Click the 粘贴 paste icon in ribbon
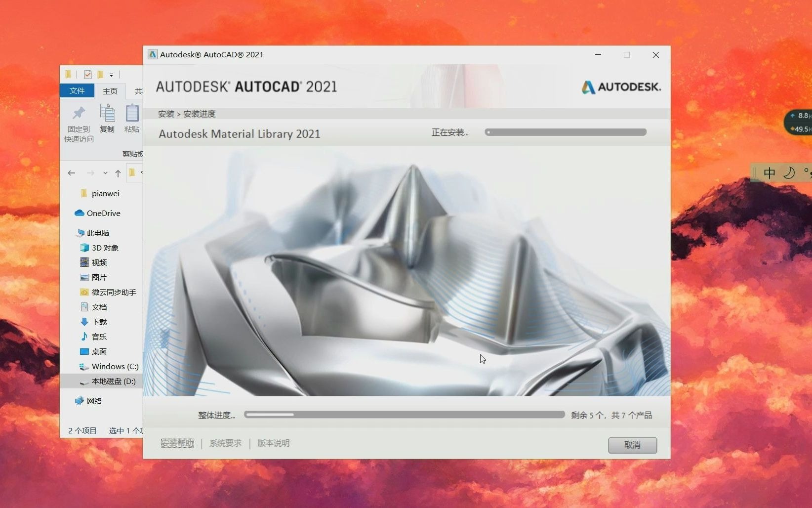Screen dimensions: 812x508 132,113
